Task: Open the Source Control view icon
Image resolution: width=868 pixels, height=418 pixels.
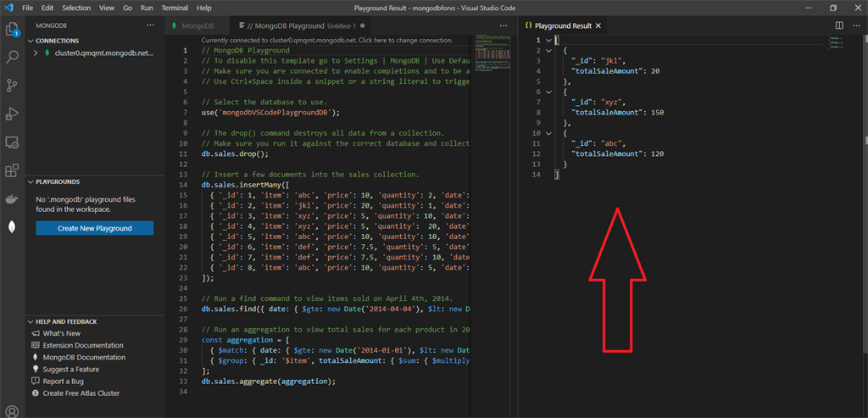Action: pos(12,86)
